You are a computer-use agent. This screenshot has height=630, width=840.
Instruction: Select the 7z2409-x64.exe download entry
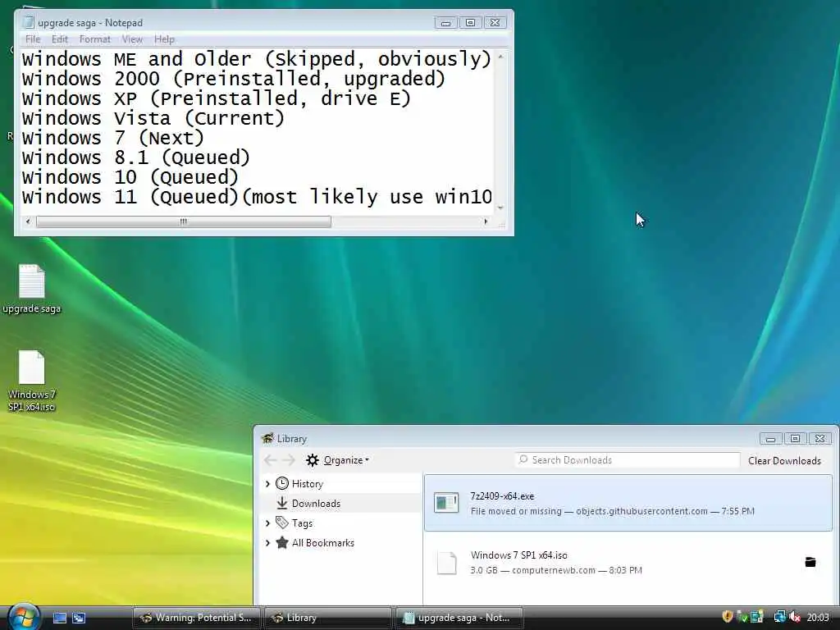click(628, 503)
